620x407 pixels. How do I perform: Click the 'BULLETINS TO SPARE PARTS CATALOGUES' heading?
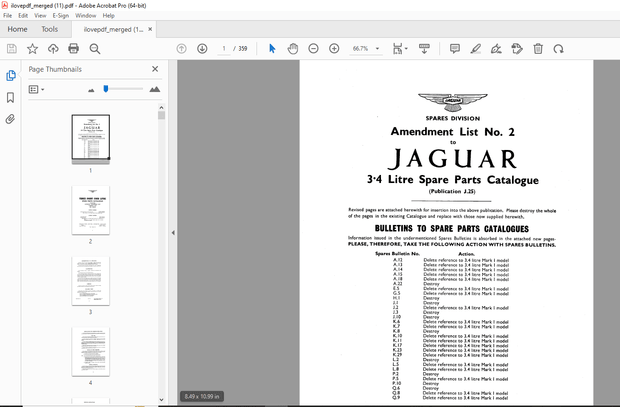[452, 229]
